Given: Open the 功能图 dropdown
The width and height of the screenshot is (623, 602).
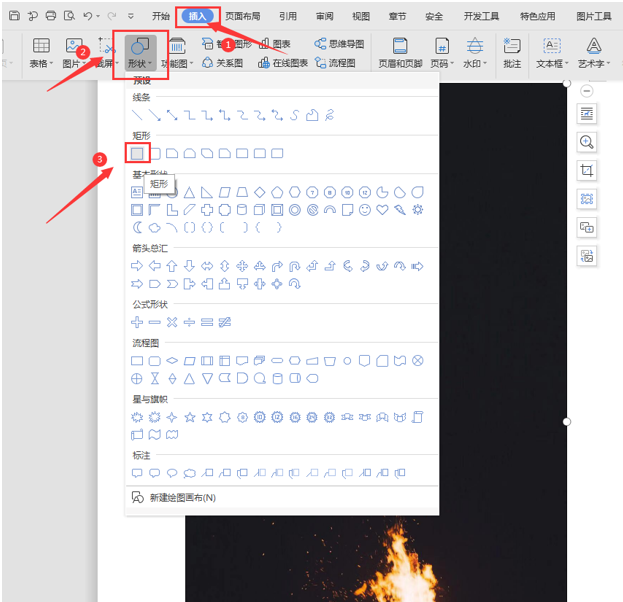Looking at the screenshot, I should click(177, 53).
